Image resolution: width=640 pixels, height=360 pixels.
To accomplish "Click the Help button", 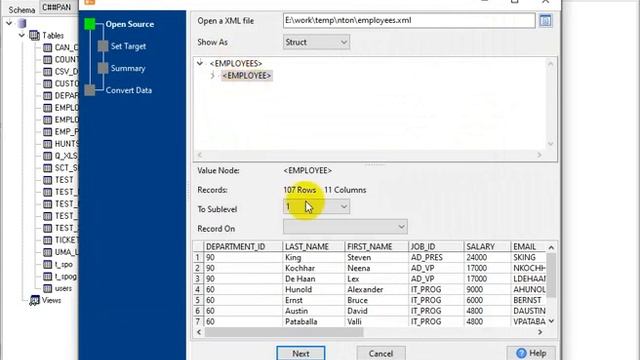I will coord(531,353).
